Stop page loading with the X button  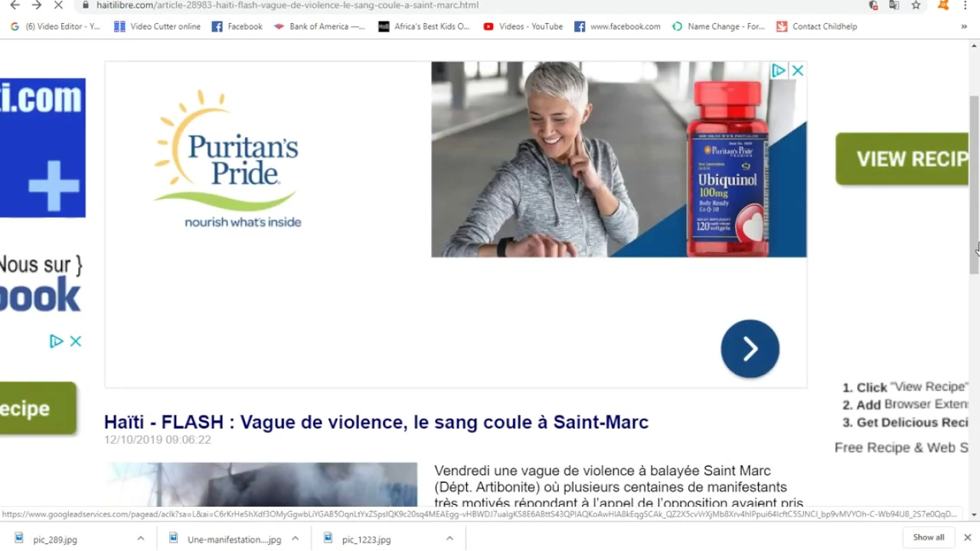59,5
